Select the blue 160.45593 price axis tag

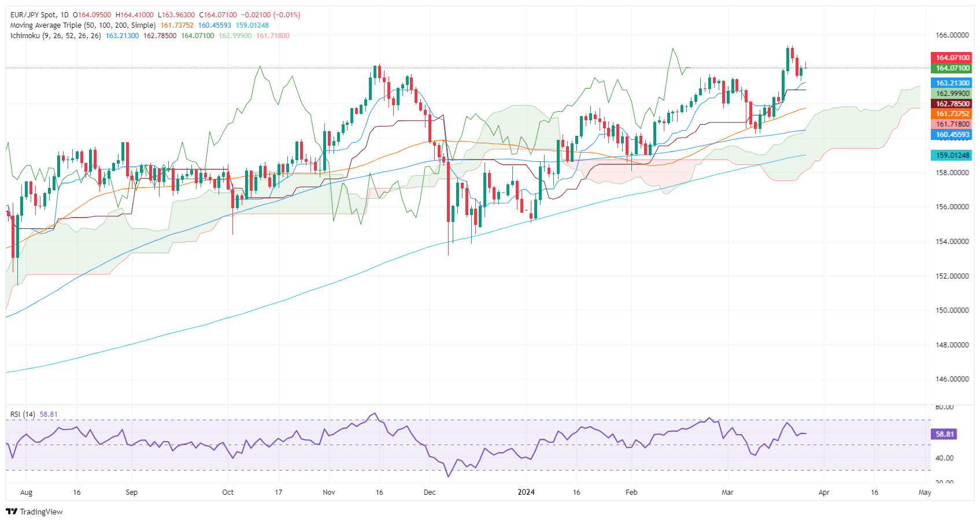(x=951, y=135)
